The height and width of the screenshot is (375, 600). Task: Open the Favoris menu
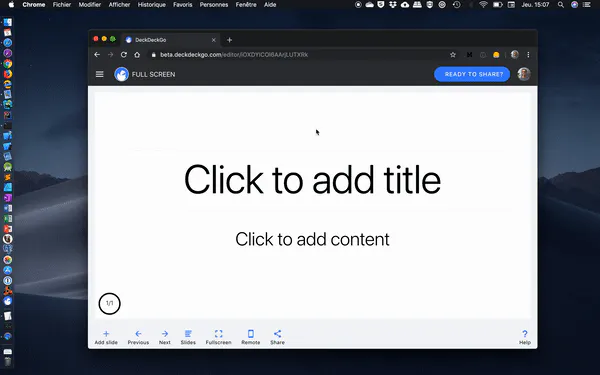(183, 5)
